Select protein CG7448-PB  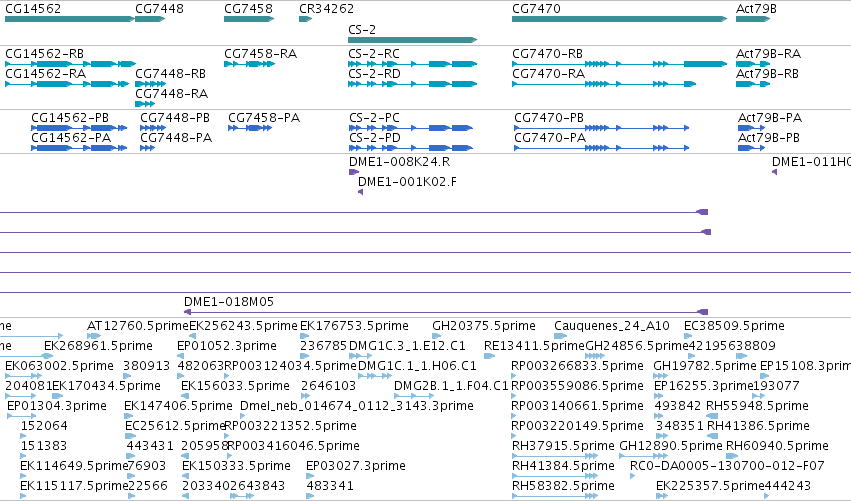point(153,128)
